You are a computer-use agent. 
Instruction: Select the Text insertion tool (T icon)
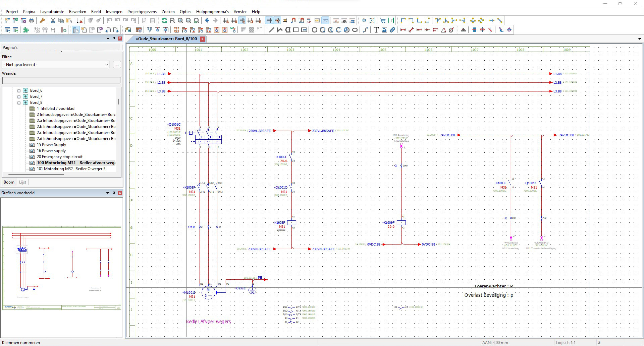376,30
